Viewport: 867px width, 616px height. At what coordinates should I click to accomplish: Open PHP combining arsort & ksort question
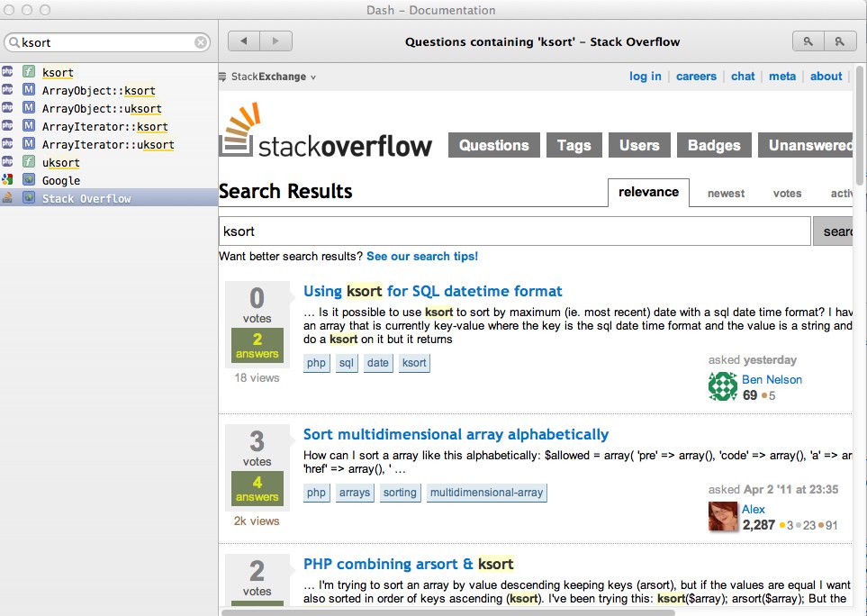point(408,564)
